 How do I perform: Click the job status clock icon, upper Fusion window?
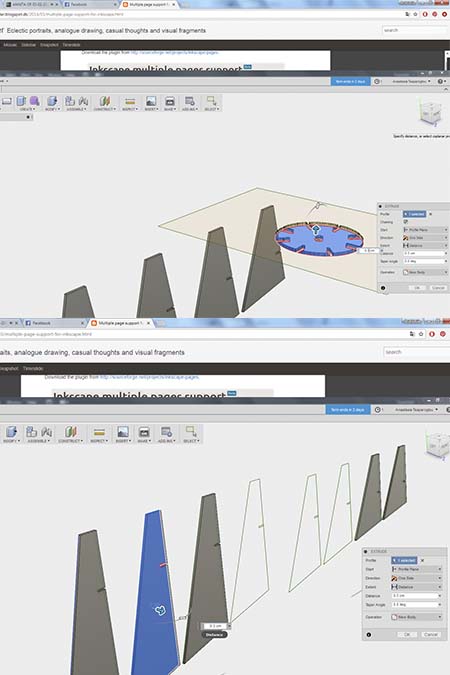(x=377, y=81)
